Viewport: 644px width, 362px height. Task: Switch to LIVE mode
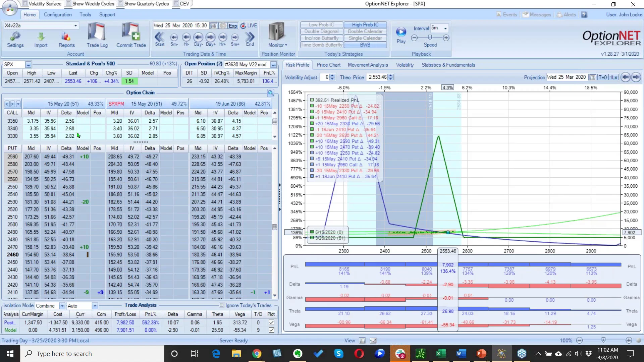coord(249,26)
